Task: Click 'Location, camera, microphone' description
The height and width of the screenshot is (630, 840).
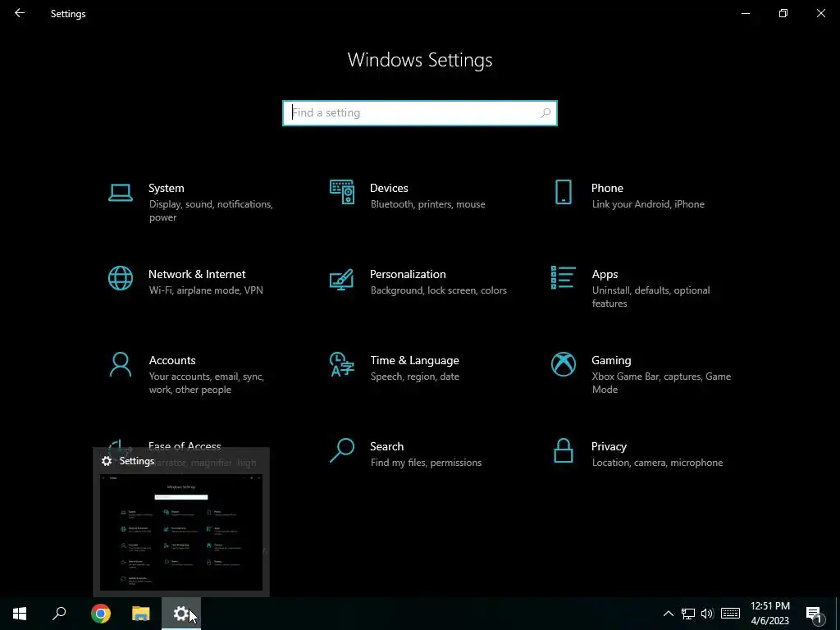Action: coord(657,463)
